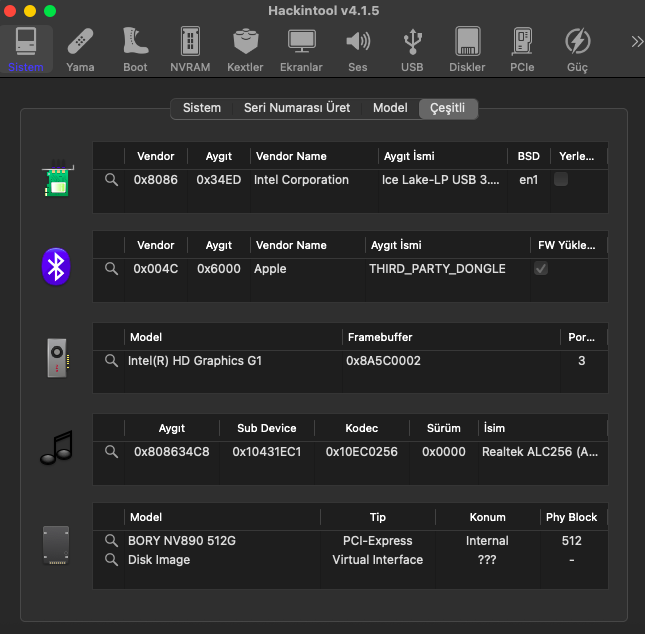Open the NVRAM section
Screen dimensions: 645x634
(190, 49)
